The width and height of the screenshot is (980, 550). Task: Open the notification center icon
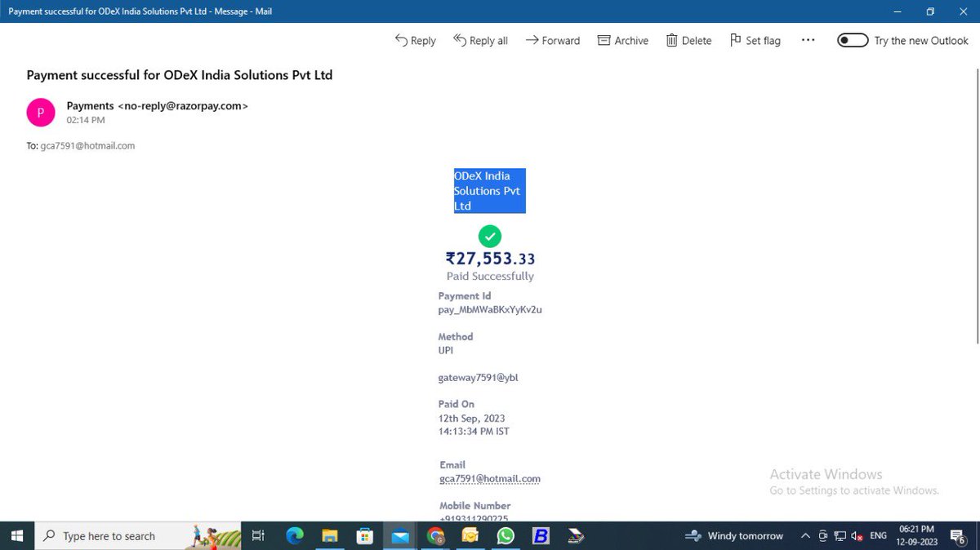click(x=960, y=536)
